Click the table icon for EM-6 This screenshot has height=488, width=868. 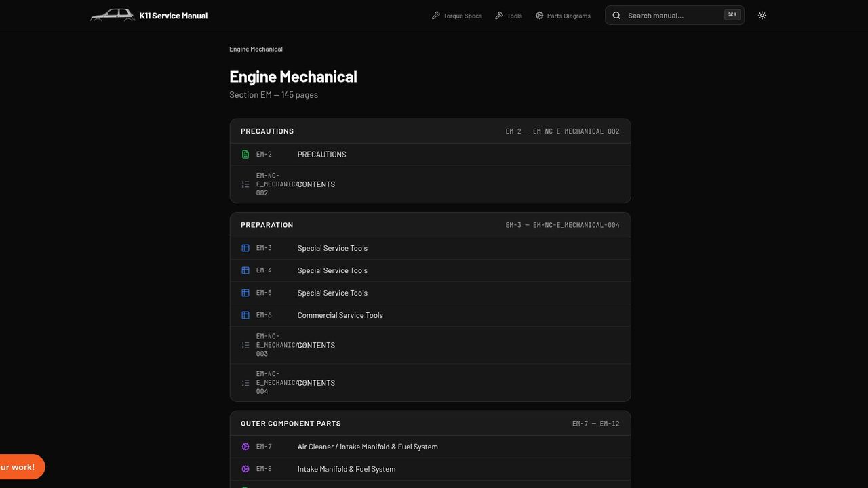[245, 315]
